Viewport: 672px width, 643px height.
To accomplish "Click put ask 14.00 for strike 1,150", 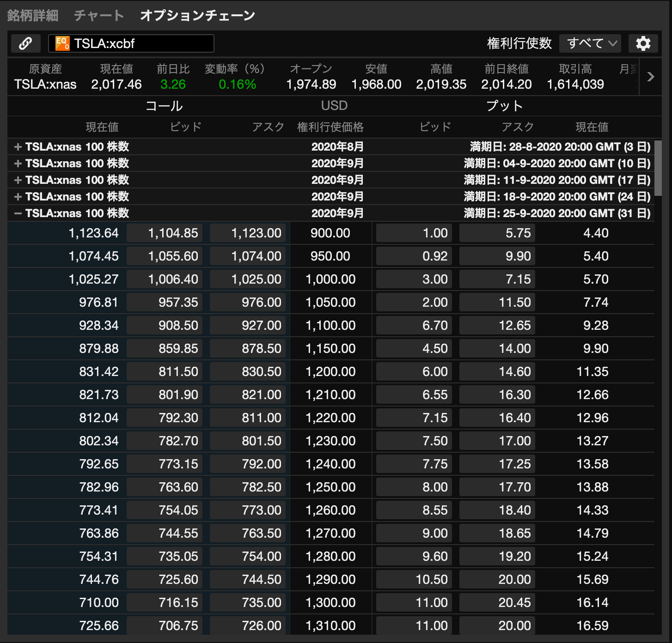I will (x=497, y=348).
